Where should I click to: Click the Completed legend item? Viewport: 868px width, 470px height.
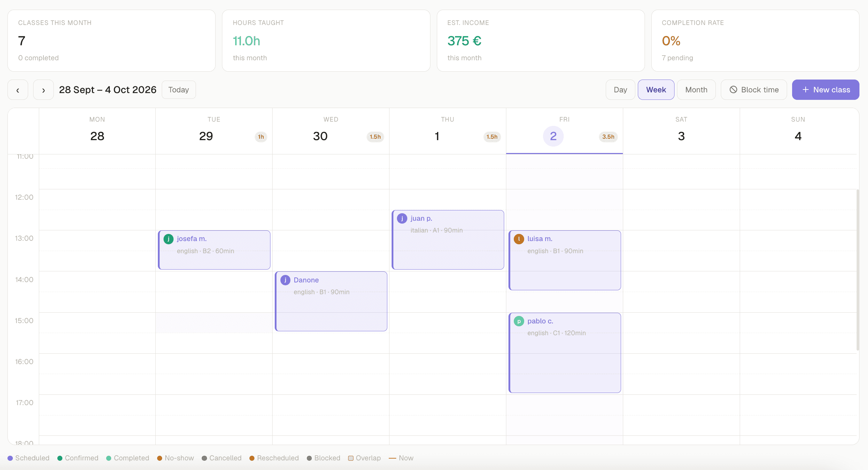click(128, 458)
